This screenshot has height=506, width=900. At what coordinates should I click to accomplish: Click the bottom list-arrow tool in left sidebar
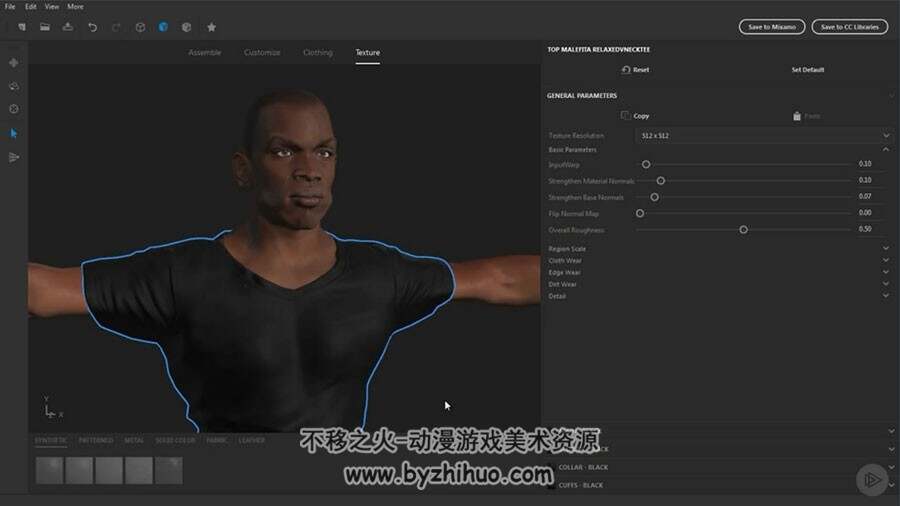tap(14, 157)
